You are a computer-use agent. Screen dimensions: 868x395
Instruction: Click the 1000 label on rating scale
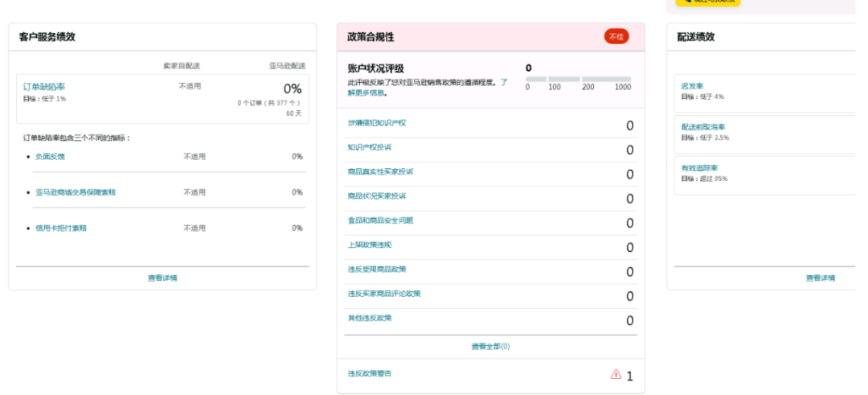click(x=623, y=88)
